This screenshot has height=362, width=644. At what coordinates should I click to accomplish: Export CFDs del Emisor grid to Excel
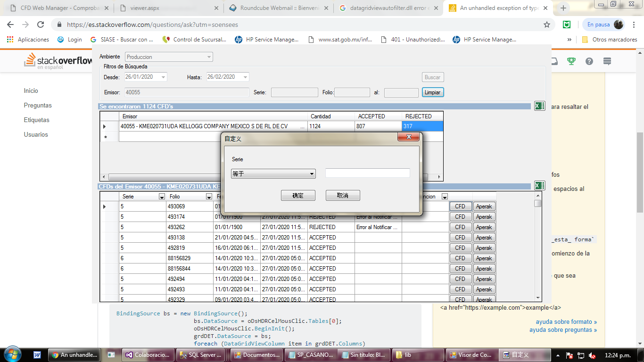click(x=539, y=186)
